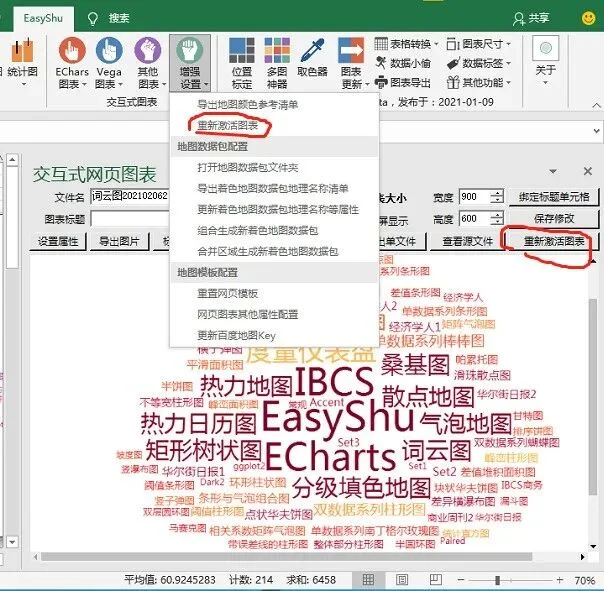This screenshot has height=591, width=604.
Task: Expand the 图表尺寸 dropdown
Action: tap(479, 44)
